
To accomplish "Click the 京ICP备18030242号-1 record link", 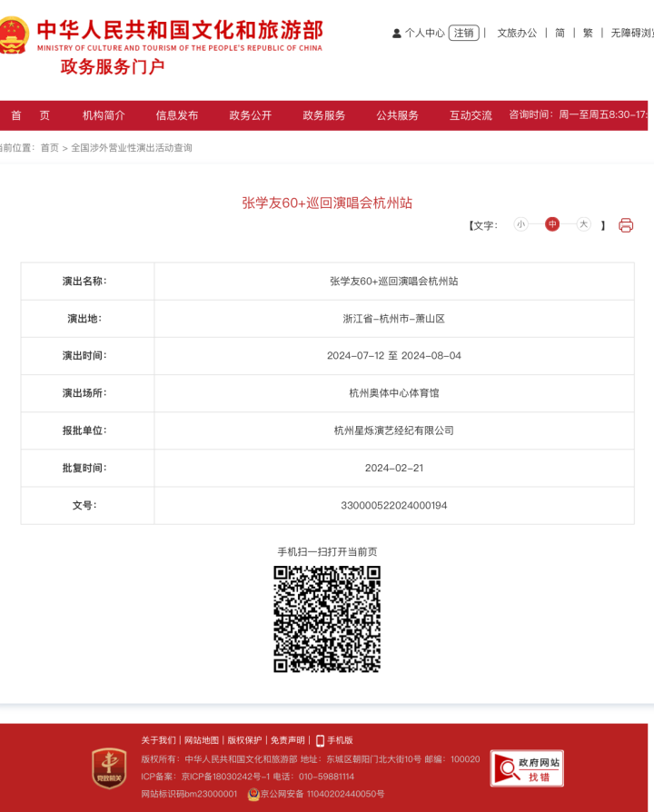I will point(225,777).
